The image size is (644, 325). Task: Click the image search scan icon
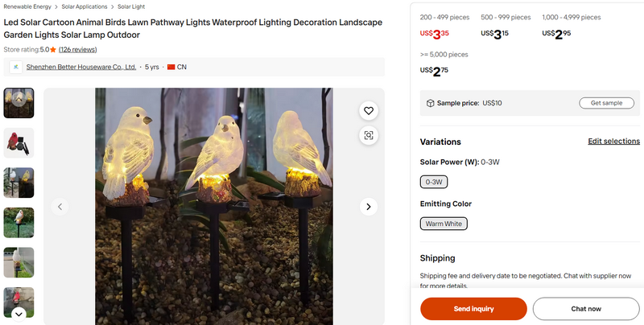pos(369,135)
